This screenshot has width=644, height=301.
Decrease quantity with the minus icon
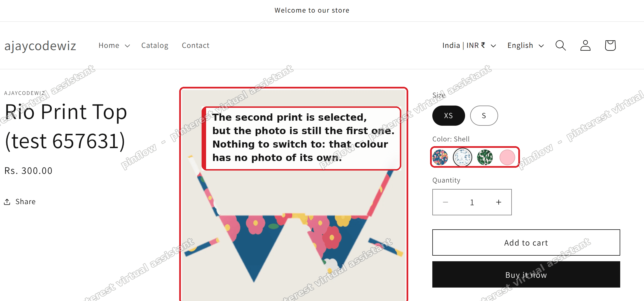(445, 202)
